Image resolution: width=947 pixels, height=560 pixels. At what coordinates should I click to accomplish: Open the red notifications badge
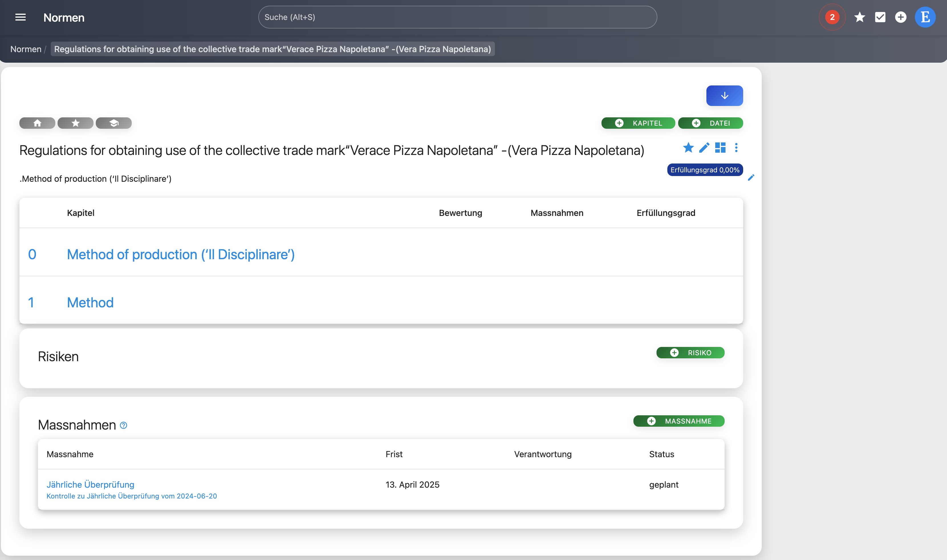[x=832, y=17]
